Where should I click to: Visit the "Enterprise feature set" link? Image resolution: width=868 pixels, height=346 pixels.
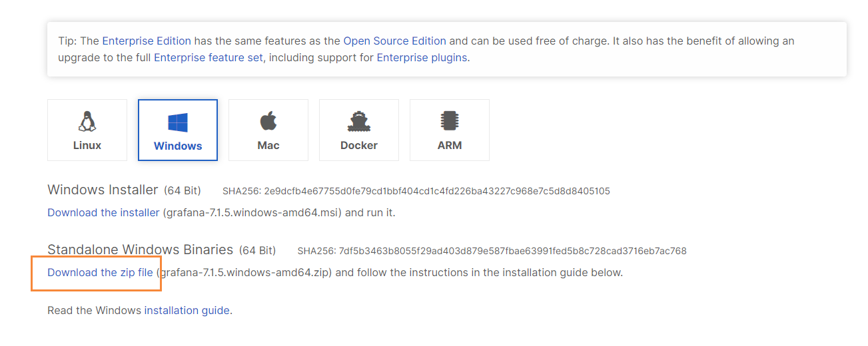coord(209,58)
